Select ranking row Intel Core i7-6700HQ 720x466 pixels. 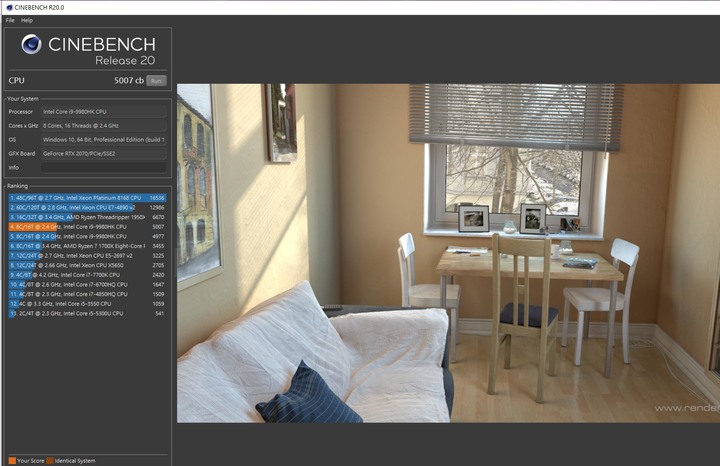pos(87,285)
